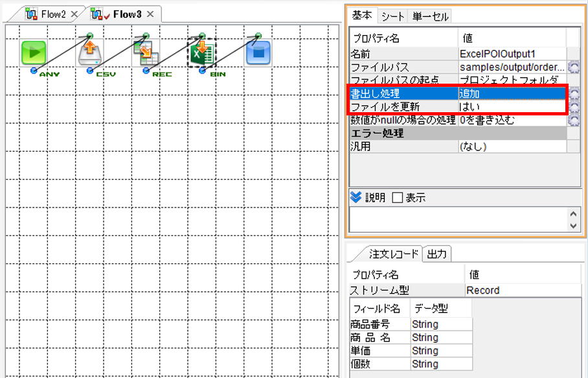Screen dimensions: 588x378
Task: Click the description text area
Action: pyautogui.click(x=458, y=220)
